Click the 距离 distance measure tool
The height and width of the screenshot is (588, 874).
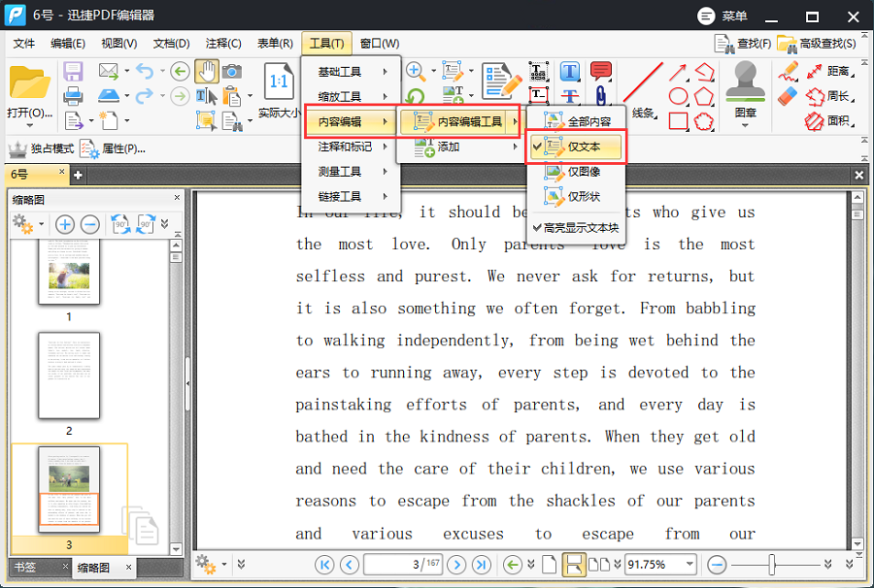[829, 71]
